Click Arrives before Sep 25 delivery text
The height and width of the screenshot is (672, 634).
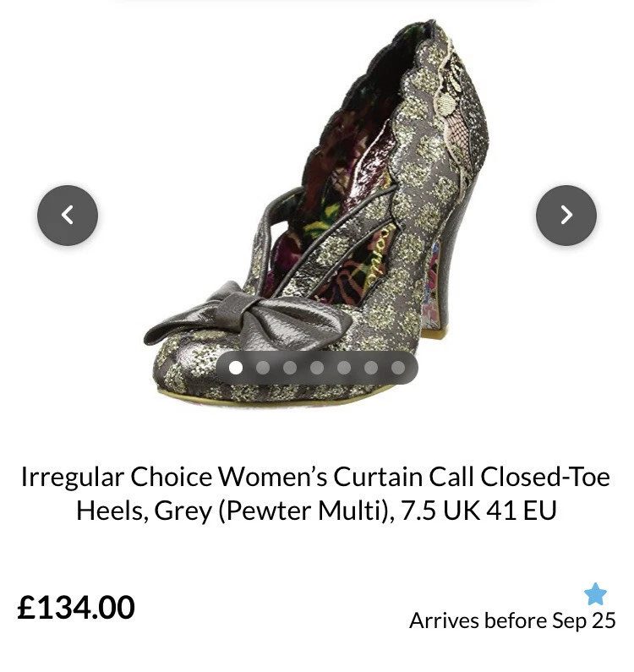pyautogui.click(x=512, y=620)
